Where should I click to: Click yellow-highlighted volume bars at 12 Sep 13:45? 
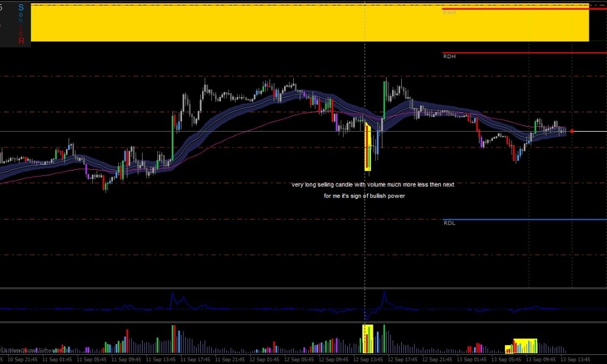[x=367, y=339]
